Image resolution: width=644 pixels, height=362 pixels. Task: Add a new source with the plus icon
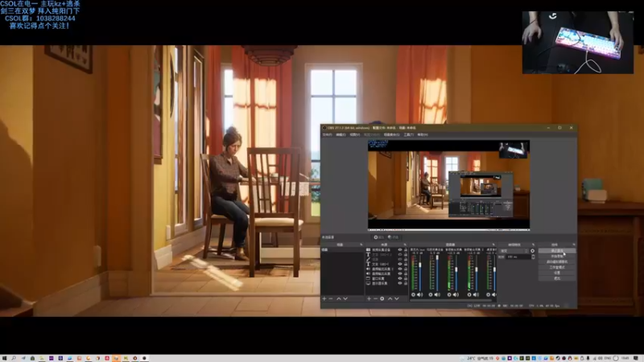pos(369,298)
